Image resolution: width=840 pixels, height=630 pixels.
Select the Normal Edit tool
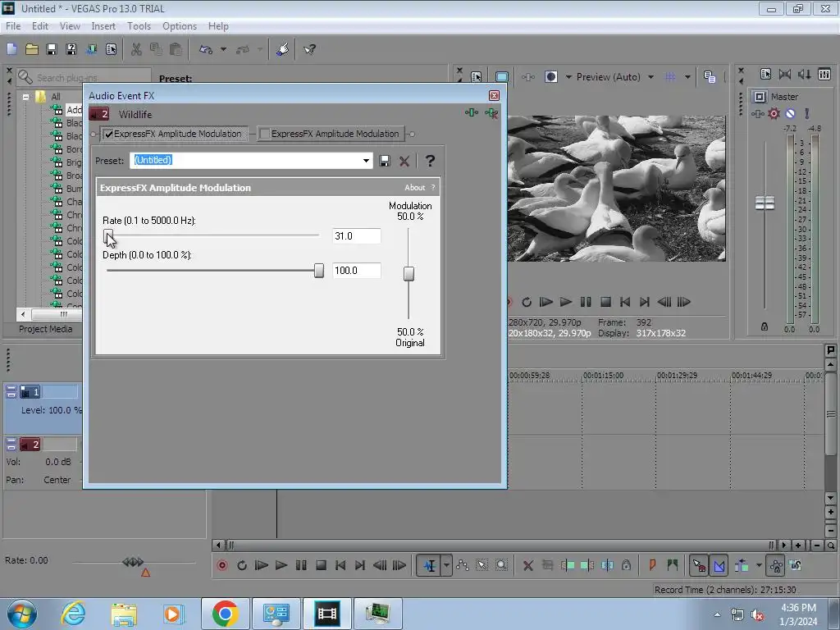click(429, 565)
